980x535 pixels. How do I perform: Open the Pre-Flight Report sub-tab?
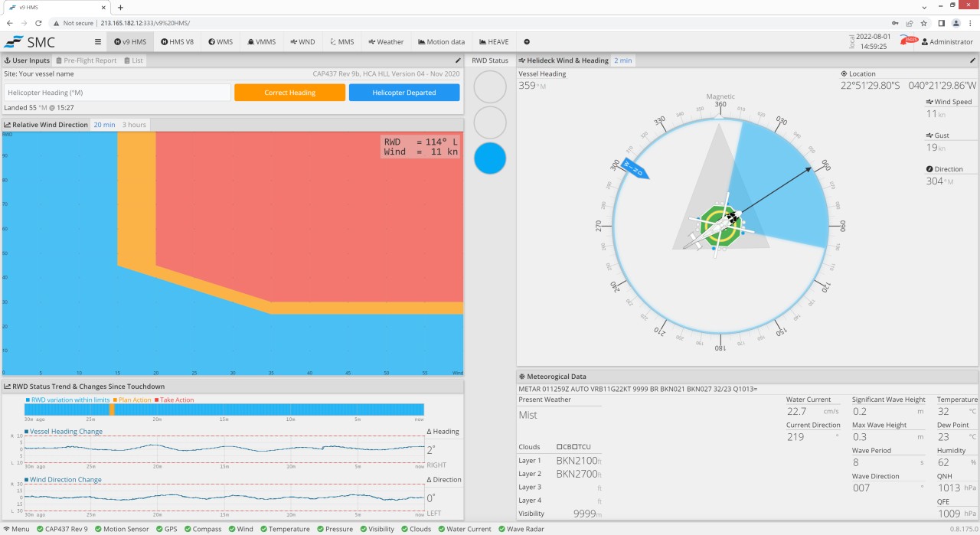pos(87,60)
